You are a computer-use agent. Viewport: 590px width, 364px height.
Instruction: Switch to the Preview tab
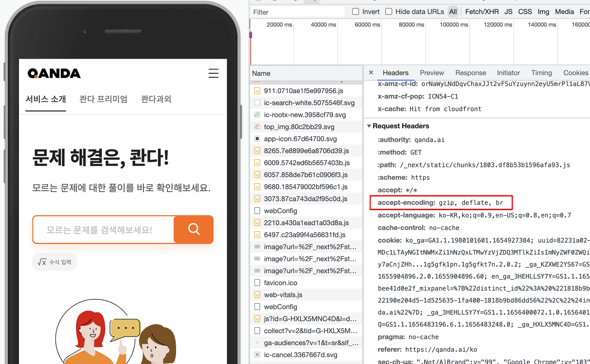(432, 73)
